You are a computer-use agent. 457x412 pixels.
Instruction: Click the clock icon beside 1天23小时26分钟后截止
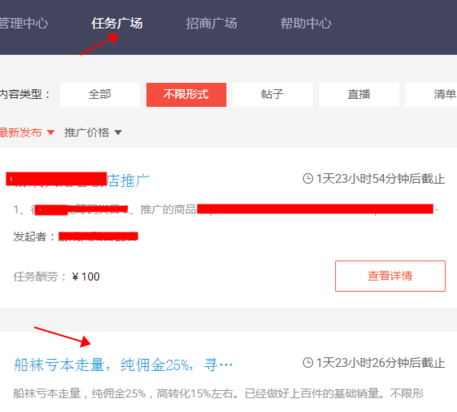tap(308, 363)
